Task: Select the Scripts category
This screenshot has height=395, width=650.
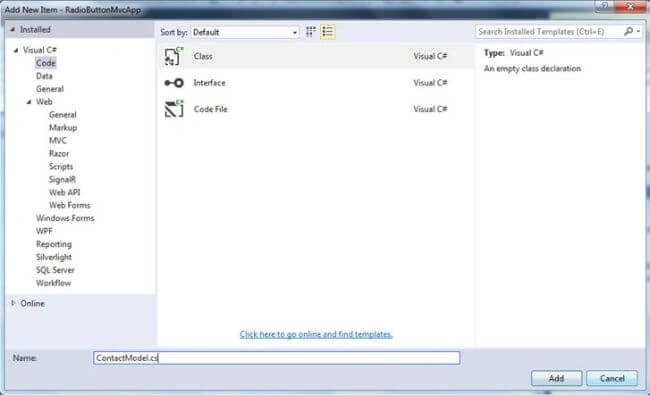Action: pyautogui.click(x=61, y=167)
